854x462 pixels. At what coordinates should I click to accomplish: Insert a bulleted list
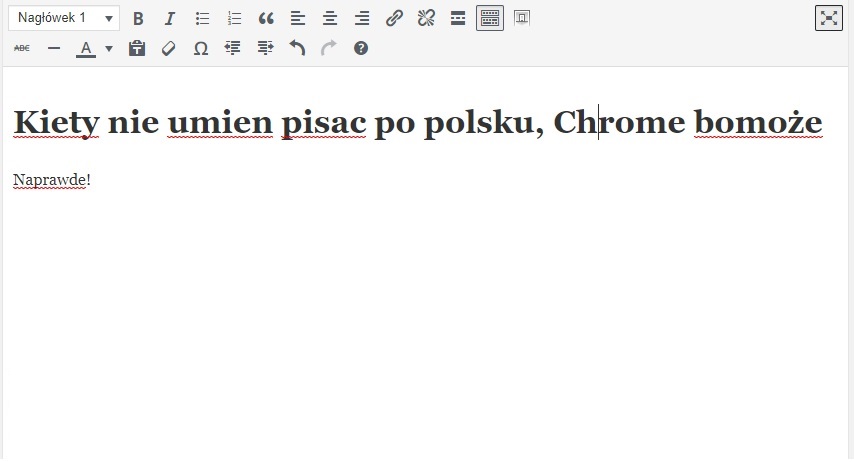202,18
